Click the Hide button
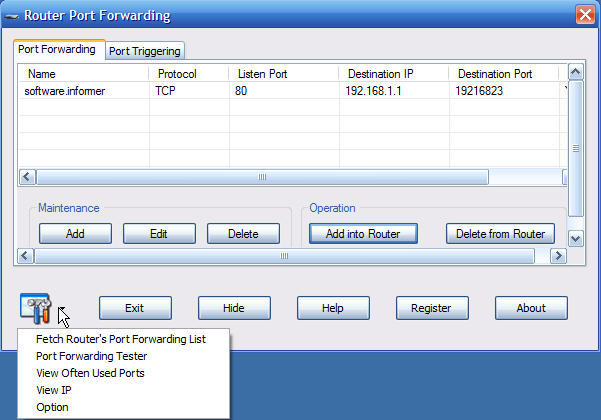601x420 pixels. pyautogui.click(x=234, y=308)
